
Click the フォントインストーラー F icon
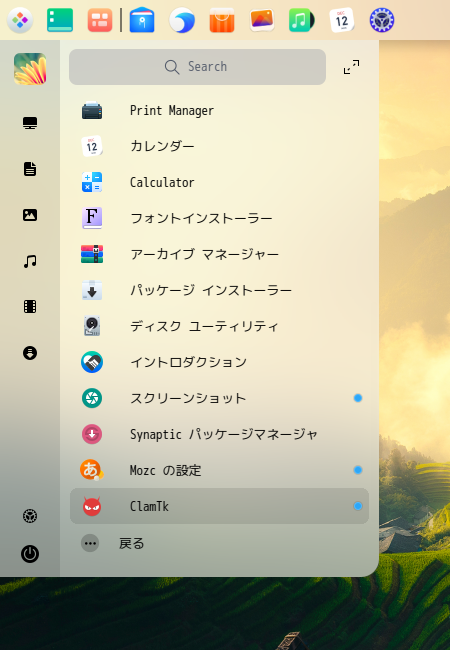click(x=92, y=218)
